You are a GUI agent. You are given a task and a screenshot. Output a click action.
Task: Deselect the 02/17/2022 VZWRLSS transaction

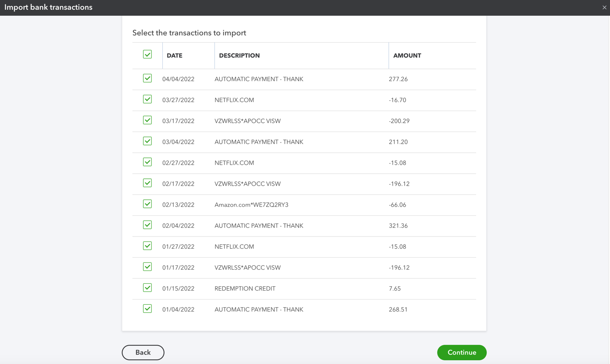pyautogui.click(x=147, y=183)
